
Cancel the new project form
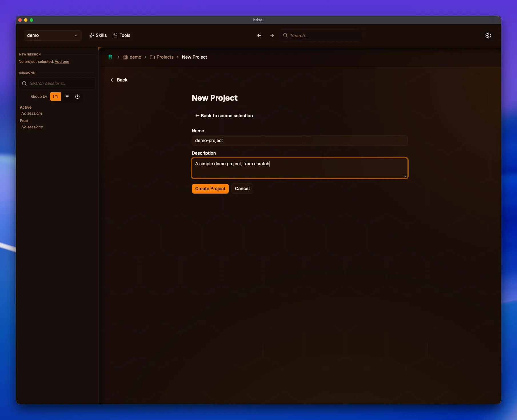242,189
